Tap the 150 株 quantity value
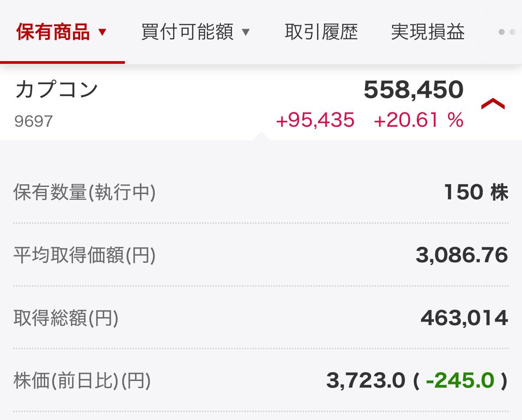Image resolution: width=522 pixels, height=420 pixels. point(476,192)
